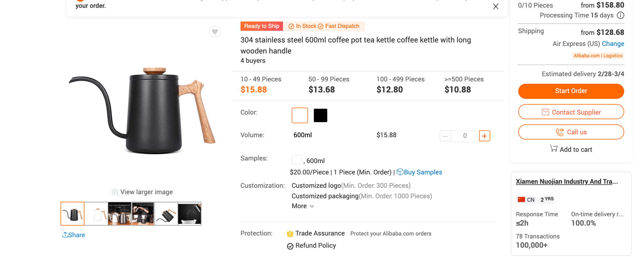Click the Contact Supplier button
Viewport: 644px width, 257px height.
click(571, 112)
